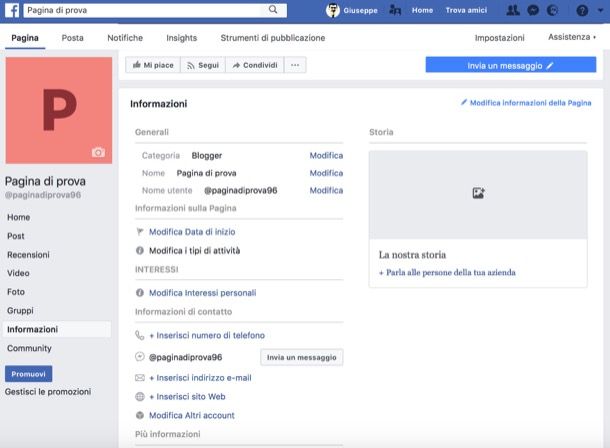The height and width of the screenshot is (448, 610).
Task: Click the help question mark icon
Action: tap(582, 10)
